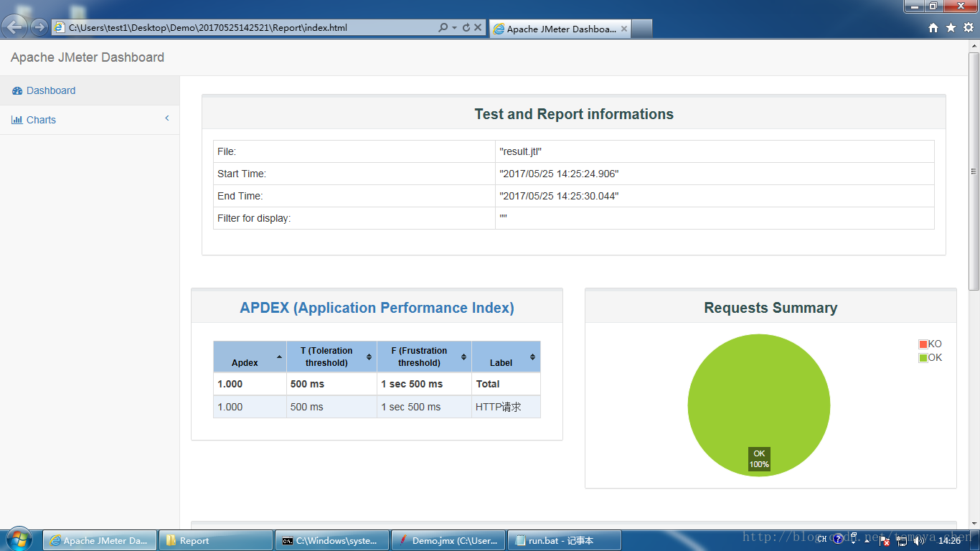The height and width of the screenshot is (551, 980).
Task: Go forward with the browser forward arrow
Action: (x=39, y=27)
